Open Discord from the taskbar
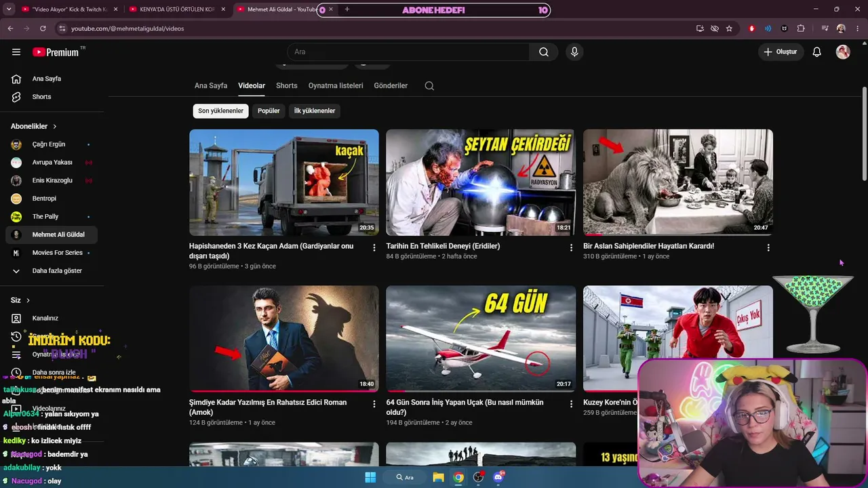This screenshot has width=868, height=488. click(x=499, y=477)
